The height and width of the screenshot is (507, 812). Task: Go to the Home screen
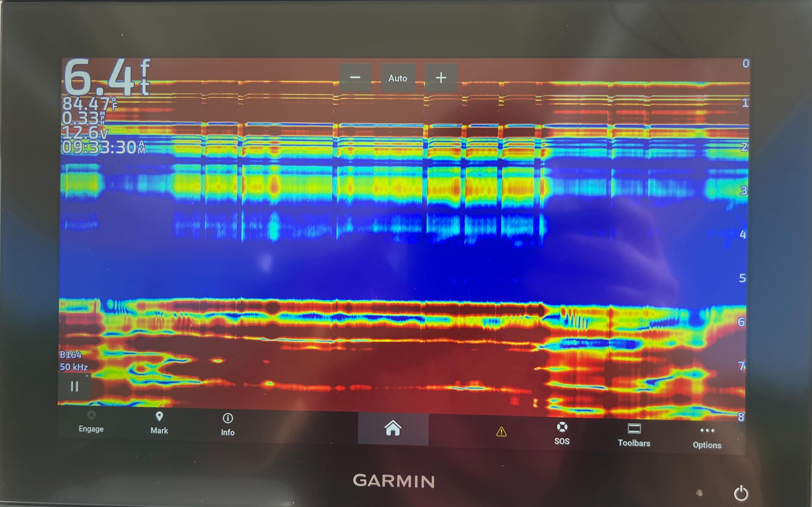coord(393,428)
